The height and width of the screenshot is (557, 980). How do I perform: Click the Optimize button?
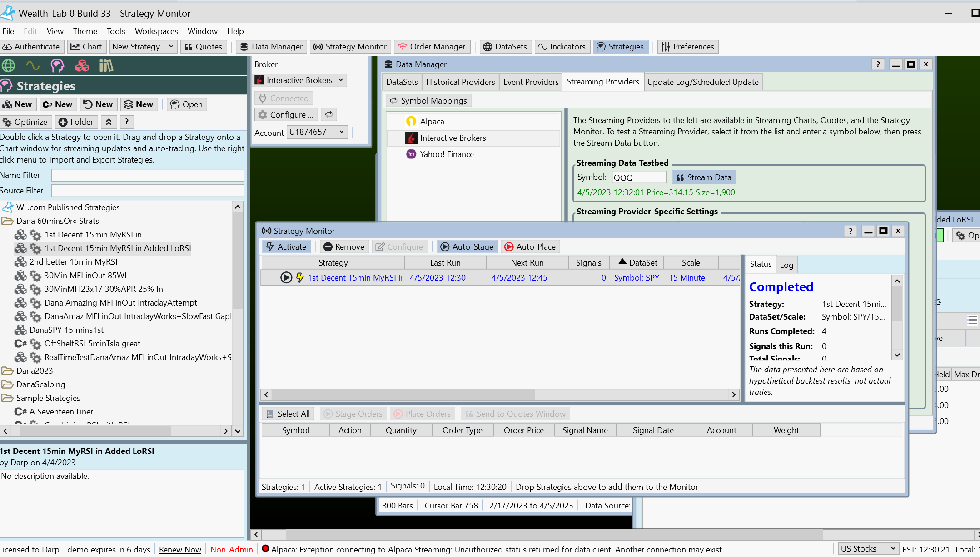pos(26,122)
